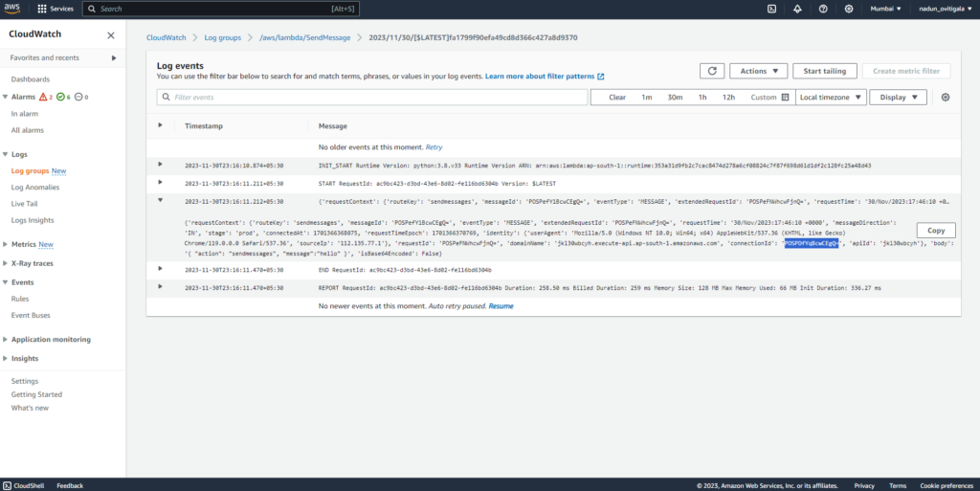This screenshot has height=491, width=980.
Task: Select the 1m time range
Action: (x=646, y=98)
